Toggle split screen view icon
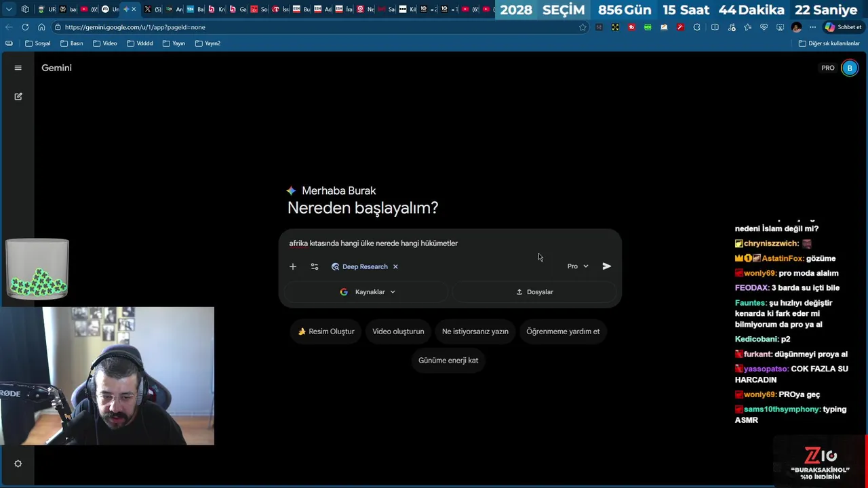 [715, 27]
